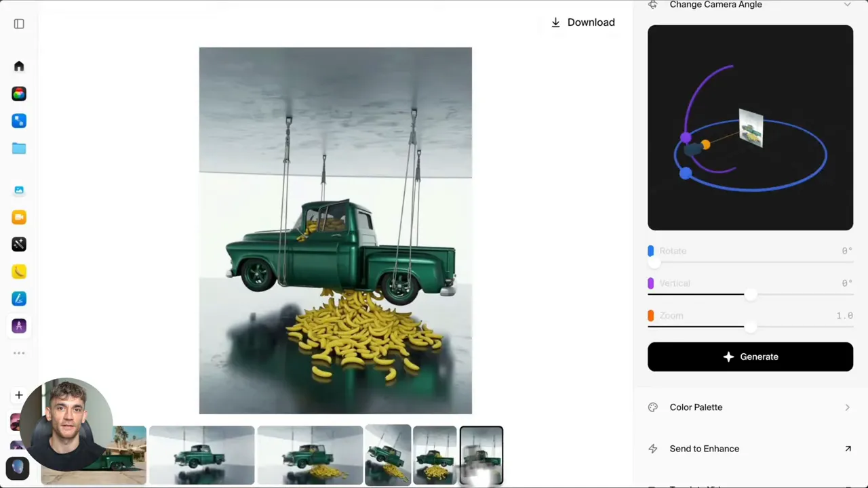This screenshot has width=868, height=488.
Task: Open the blue squares sidebar icon
Action: tap(19, 121)
